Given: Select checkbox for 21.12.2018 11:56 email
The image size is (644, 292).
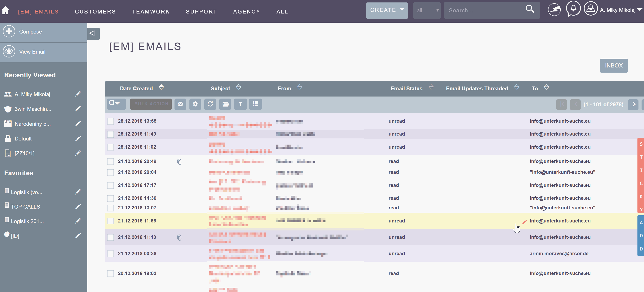Looking at the screenshot, I should [110, 221].
